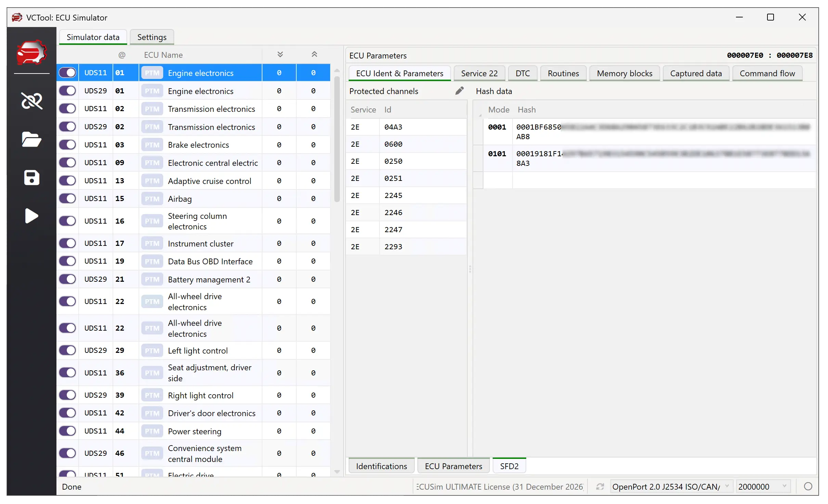
Task: Open file using the folder icon
Action: [x=31, y=139]
